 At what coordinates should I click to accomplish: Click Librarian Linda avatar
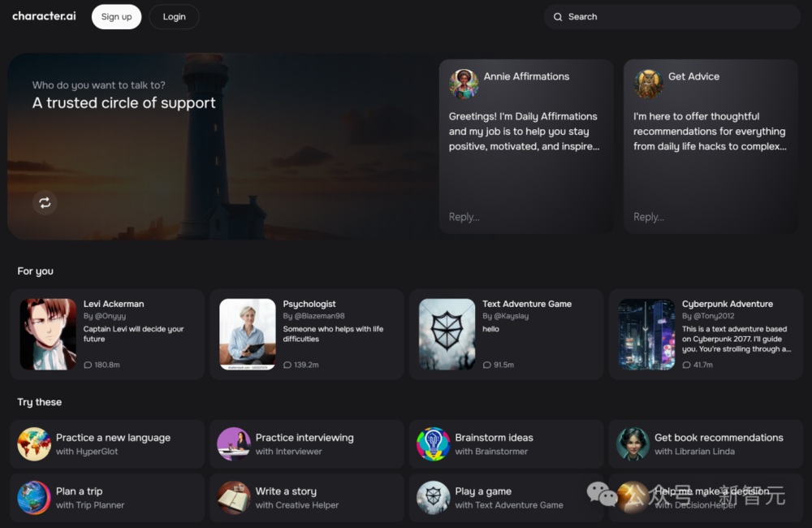pyautogui.click(x=633, y=444)
